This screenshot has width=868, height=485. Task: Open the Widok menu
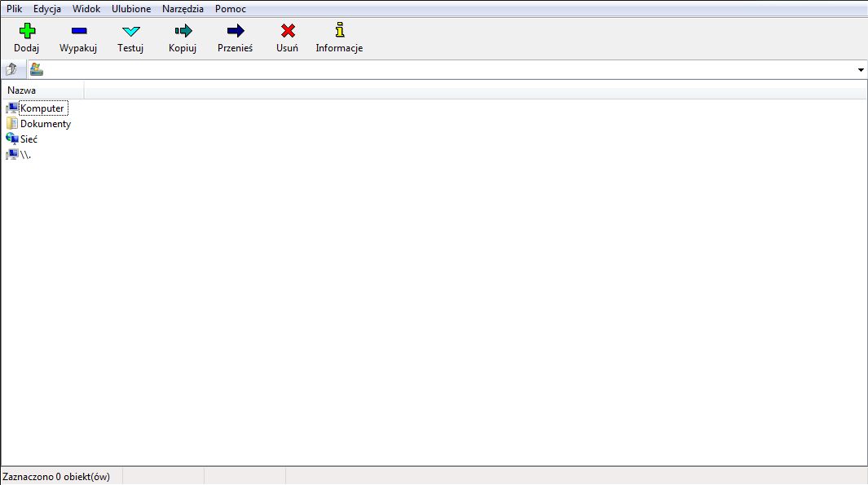tap(86, 9)
